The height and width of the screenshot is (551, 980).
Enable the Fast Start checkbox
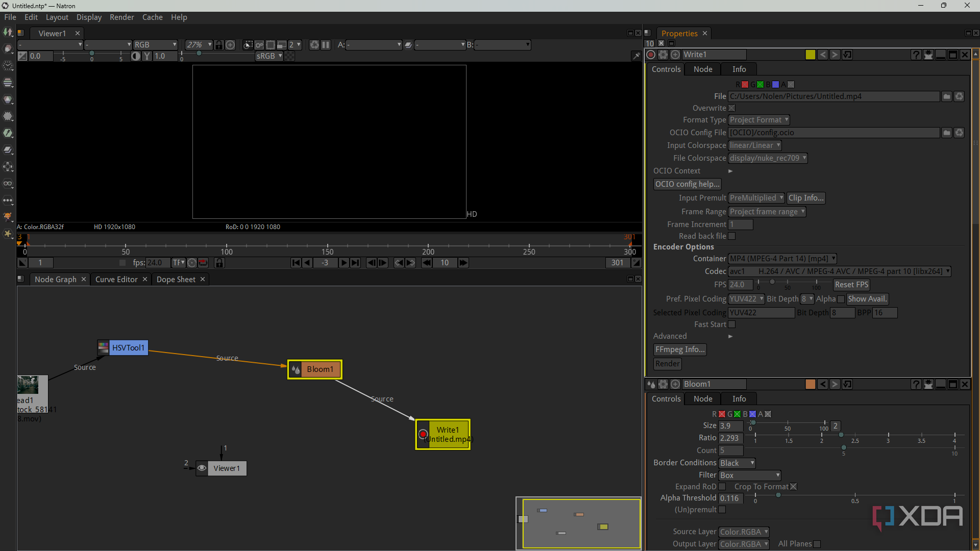[x=732, y=324]
